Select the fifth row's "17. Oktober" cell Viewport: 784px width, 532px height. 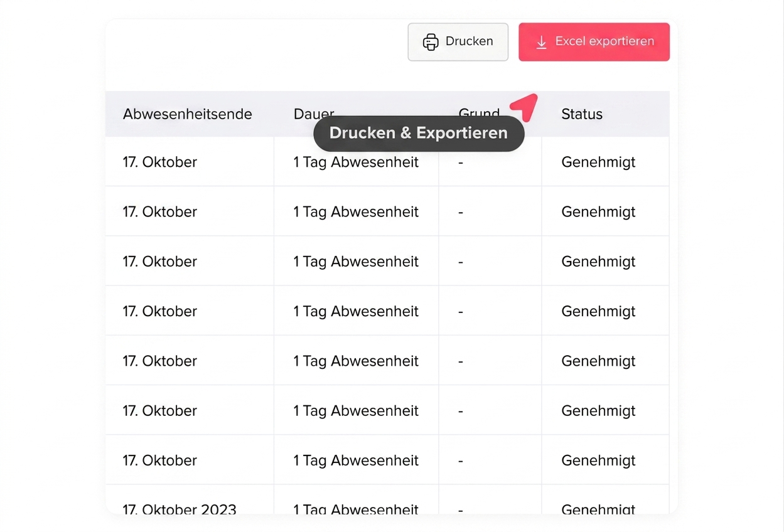(160, 361)
